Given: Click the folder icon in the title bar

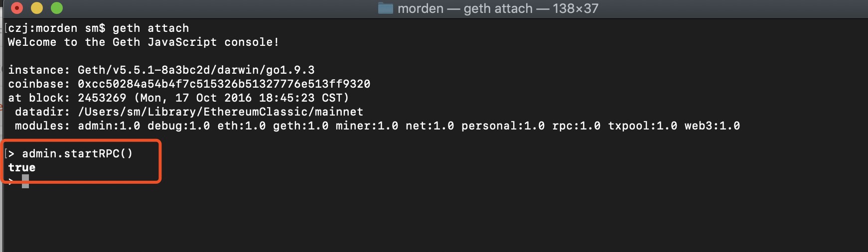Looking at the screenshot, I should tap(386, 8).
